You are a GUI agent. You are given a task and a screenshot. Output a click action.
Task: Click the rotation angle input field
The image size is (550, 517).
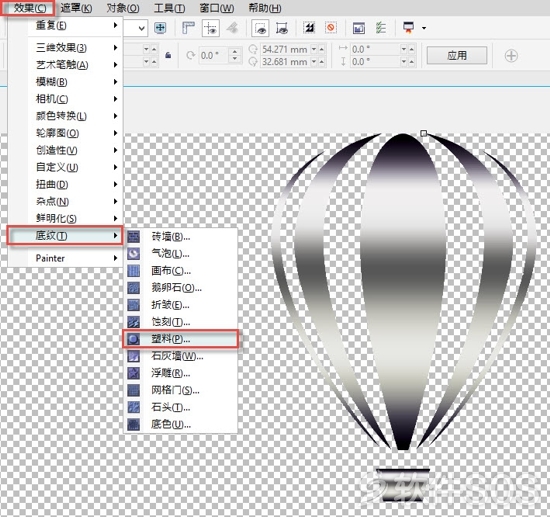(x=213, y=55)
